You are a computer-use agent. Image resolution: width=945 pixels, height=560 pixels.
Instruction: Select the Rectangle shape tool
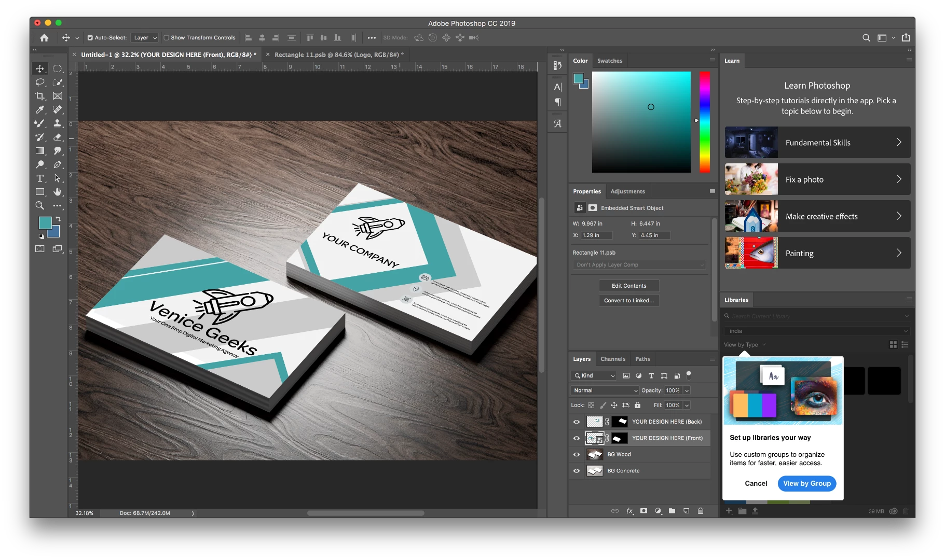tap(40, 192)
